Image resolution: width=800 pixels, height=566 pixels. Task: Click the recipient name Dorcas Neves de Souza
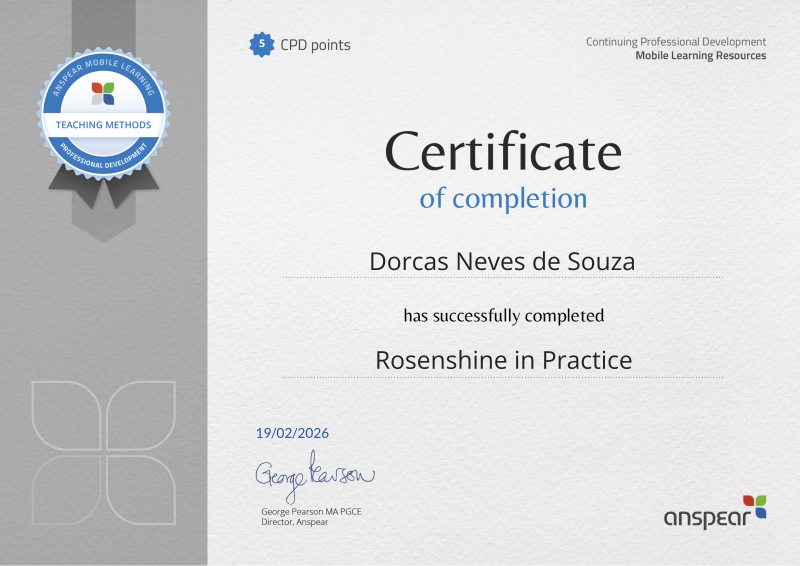pos(503,260)
